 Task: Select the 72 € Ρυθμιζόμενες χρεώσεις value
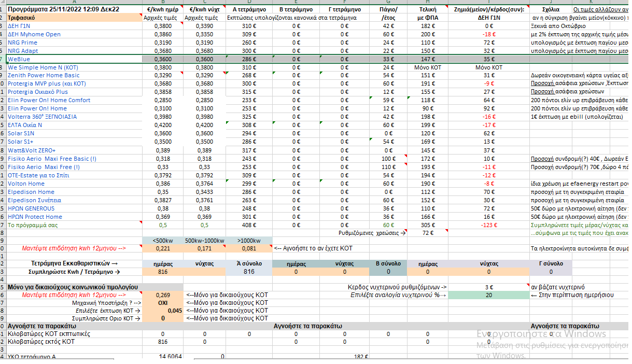tap(428, 233)
